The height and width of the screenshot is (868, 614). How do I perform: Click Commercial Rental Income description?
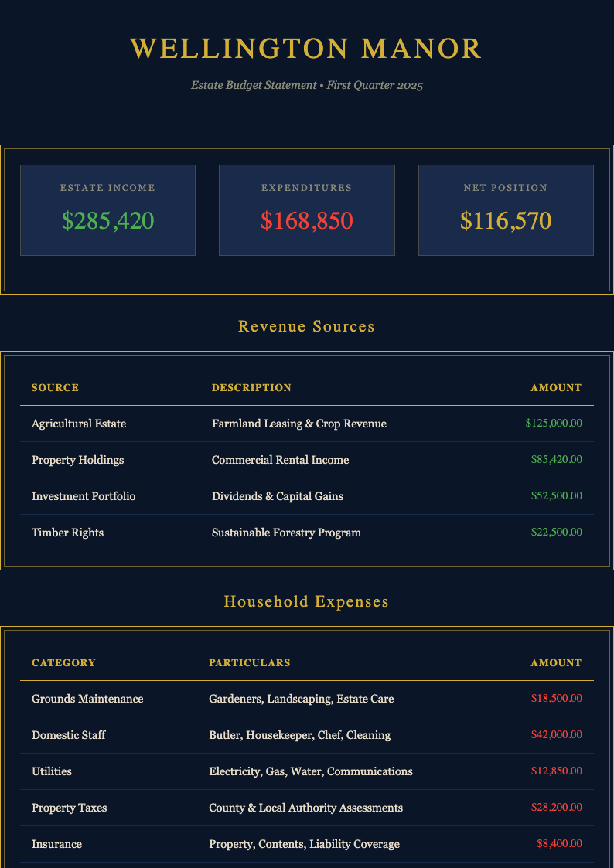[280, 460]
